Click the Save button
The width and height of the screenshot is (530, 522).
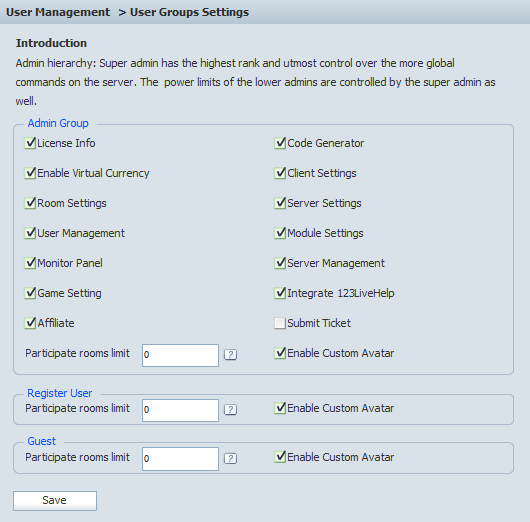tap(55, 501)
